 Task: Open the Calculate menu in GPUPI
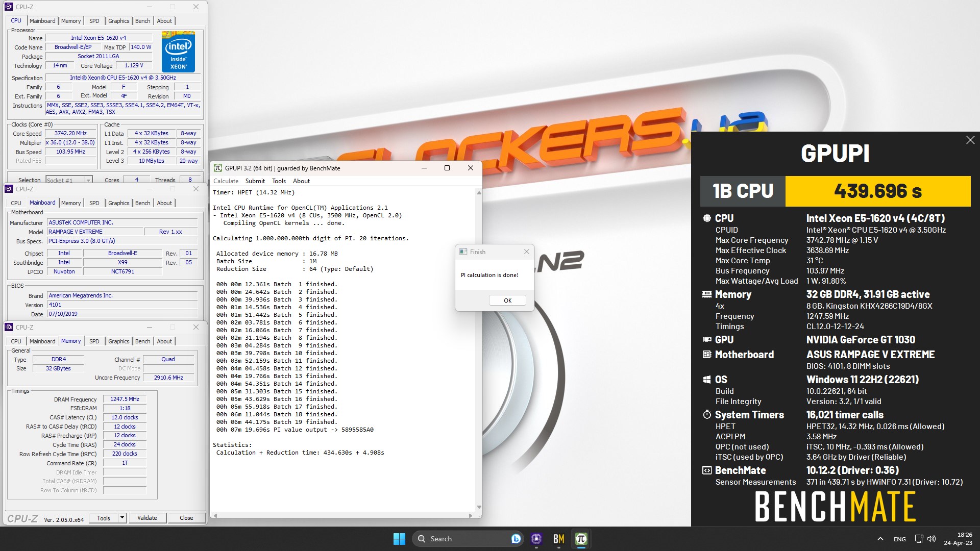click(226, 181)
